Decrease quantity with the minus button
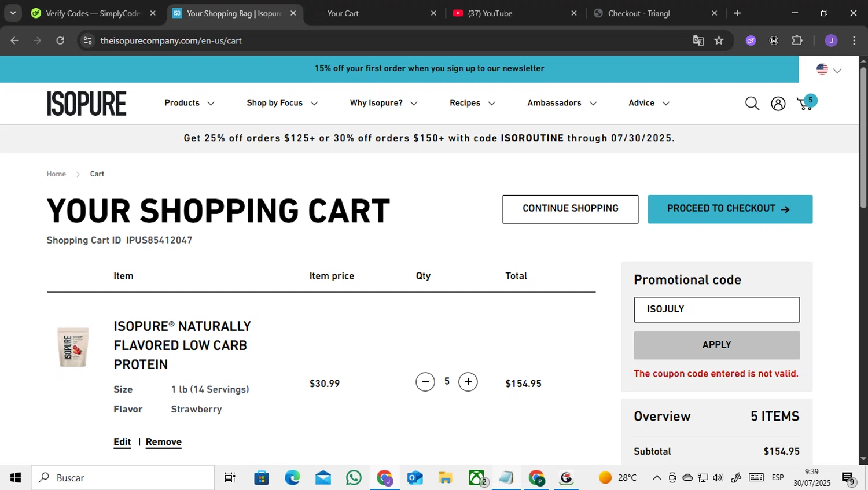This screenshot has height=490, width=868. (x=425, y=382)
